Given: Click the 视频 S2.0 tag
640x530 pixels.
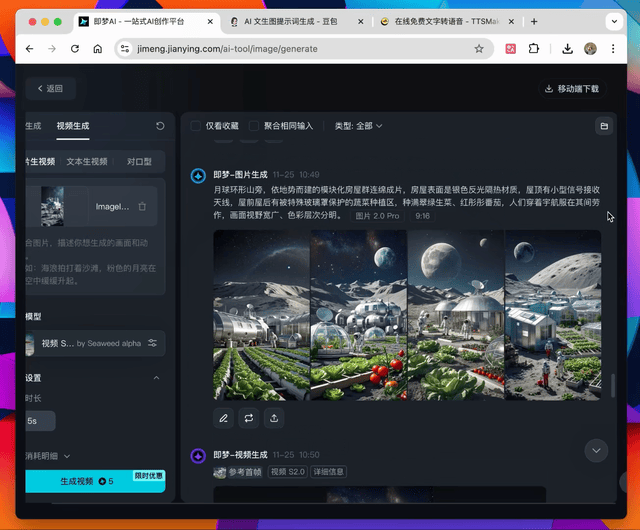Looking at the screenshot, I should (288, 472).
